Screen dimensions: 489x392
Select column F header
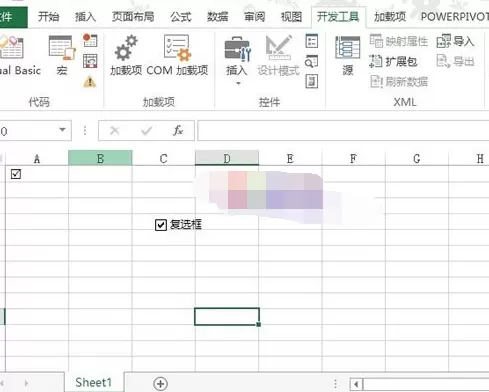pyautogui.click(x=353, y=158)
